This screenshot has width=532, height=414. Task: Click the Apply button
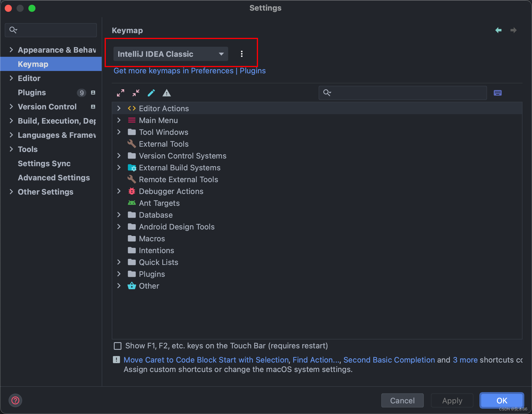pos(452,400)
